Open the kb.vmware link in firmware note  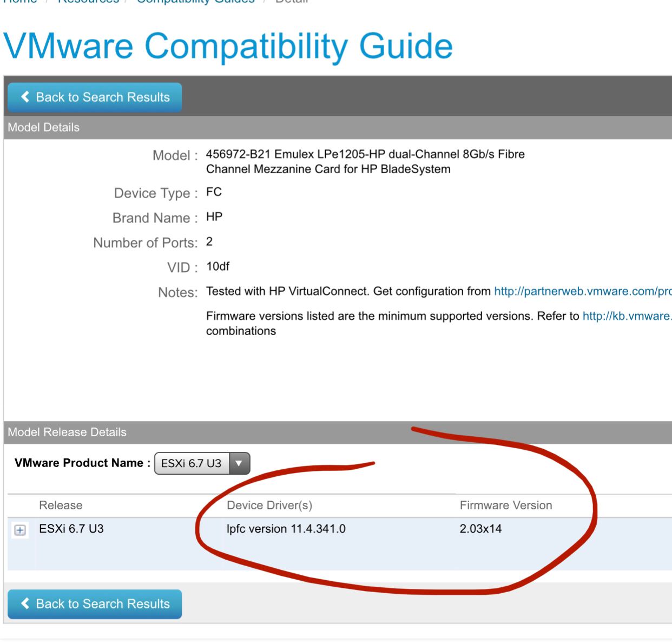pos(627,316)
